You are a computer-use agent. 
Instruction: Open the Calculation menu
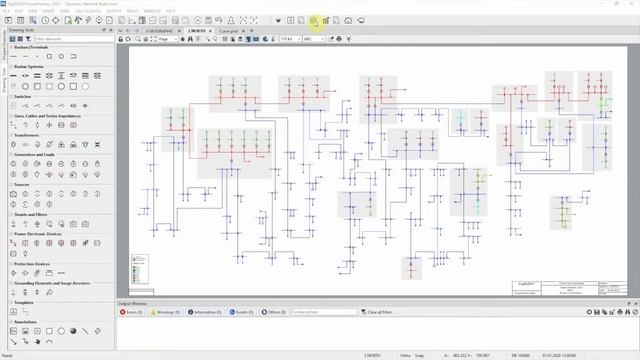point(88,11)
